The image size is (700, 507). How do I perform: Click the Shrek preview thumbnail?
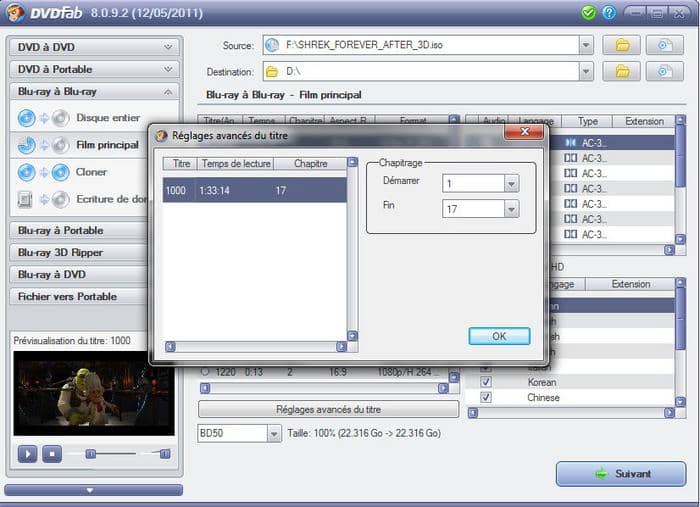click(94, 393)
